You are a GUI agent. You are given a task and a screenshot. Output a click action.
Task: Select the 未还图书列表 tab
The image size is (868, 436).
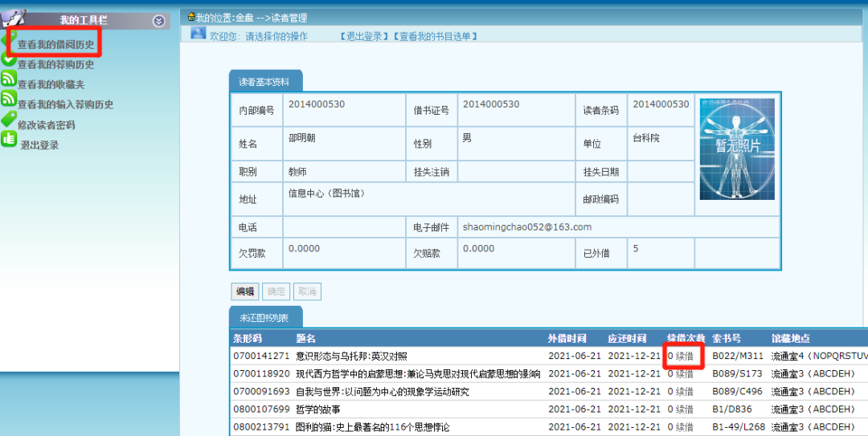pos(266,318)
